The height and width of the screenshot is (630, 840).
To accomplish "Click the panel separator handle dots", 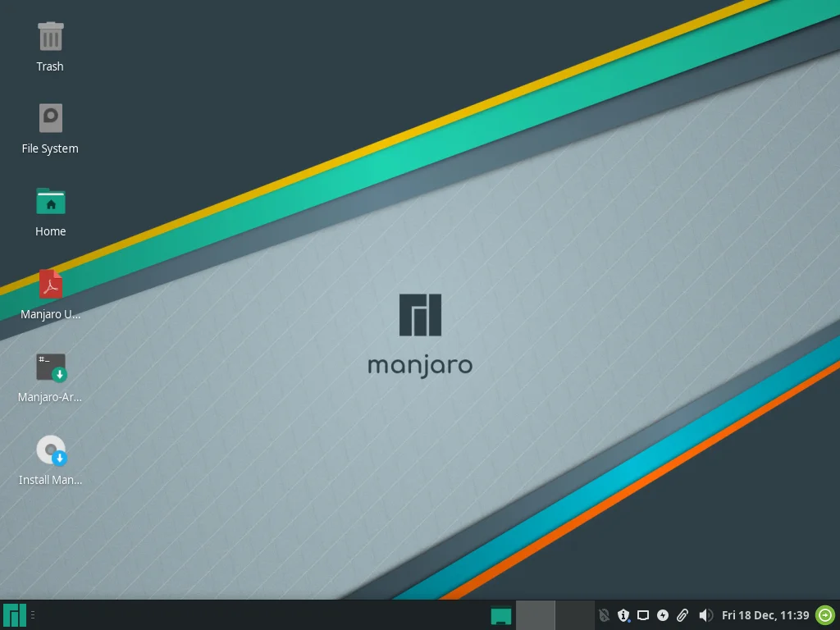I will [x=33, y=615].
